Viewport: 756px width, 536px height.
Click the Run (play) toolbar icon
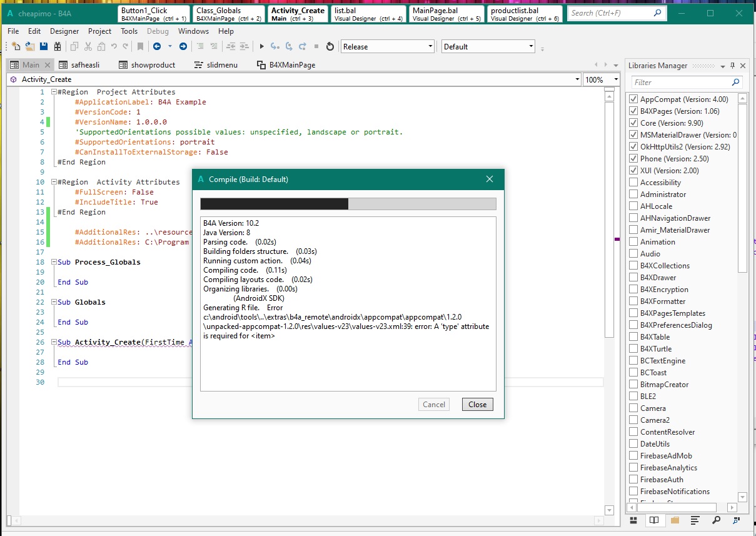[x=262, y=46]
